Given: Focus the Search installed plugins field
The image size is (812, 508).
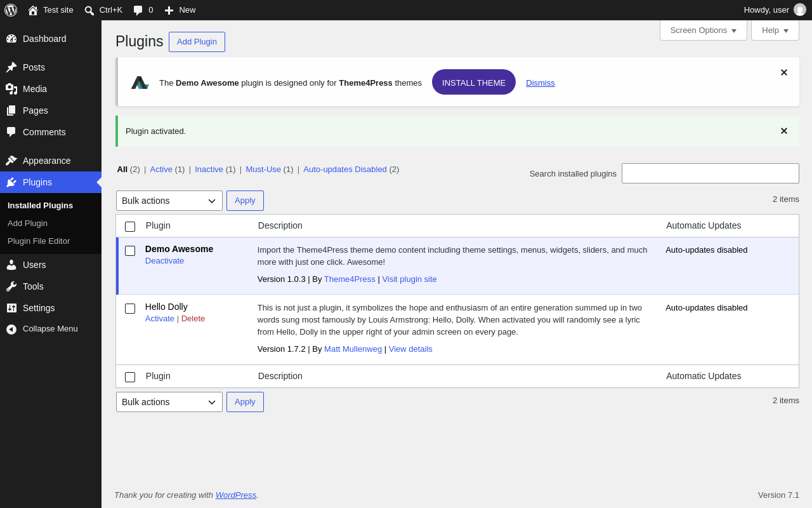Looking at the screenshot, I should click(710, 173).
